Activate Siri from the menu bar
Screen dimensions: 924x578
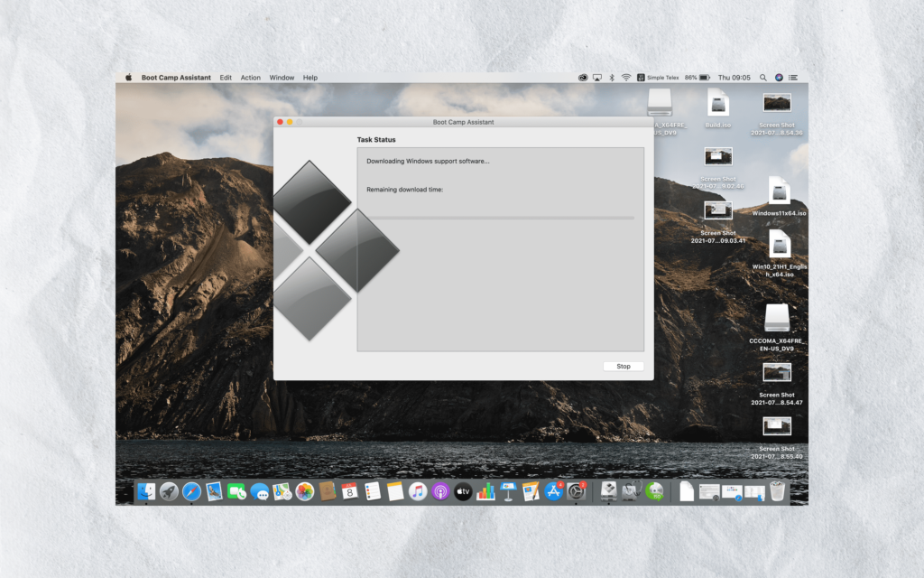(779, 78)
